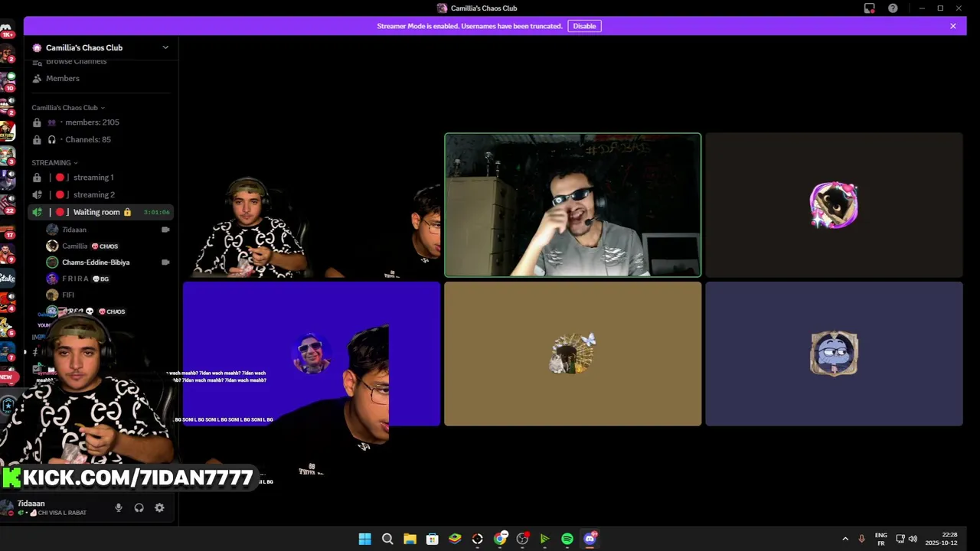
Task: Open User Settings gear icon
Action: tap(159, 508)
